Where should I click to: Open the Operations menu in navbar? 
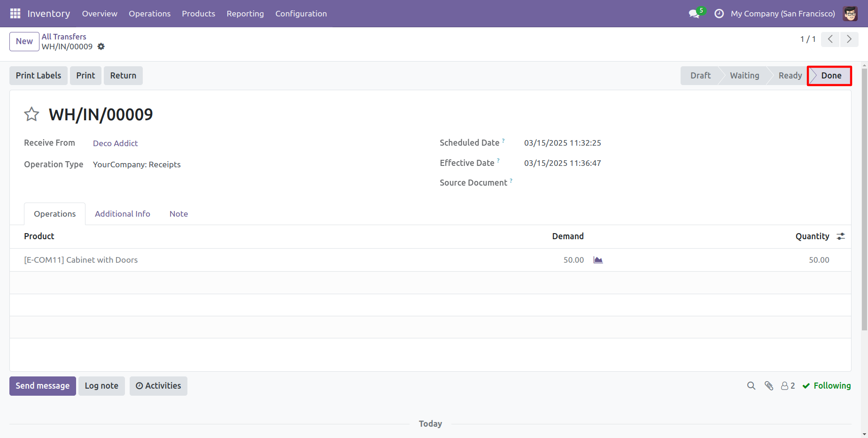pyautogui.click(x=150, y=14)
